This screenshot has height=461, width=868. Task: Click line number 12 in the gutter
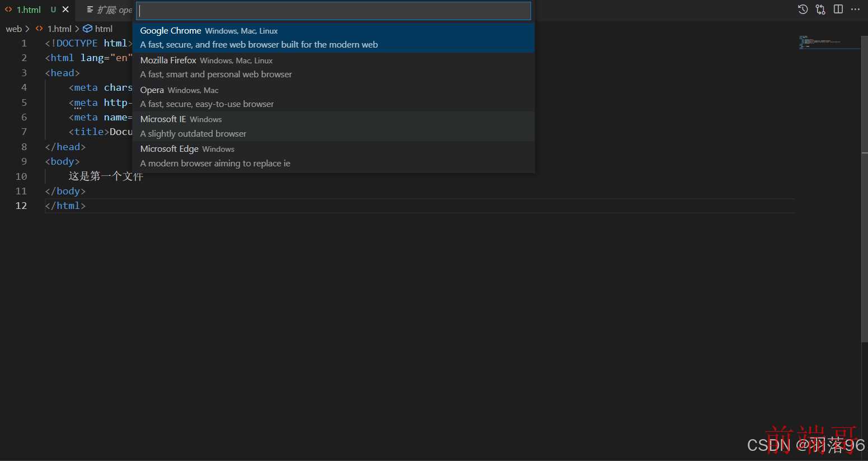coord(21,206)
